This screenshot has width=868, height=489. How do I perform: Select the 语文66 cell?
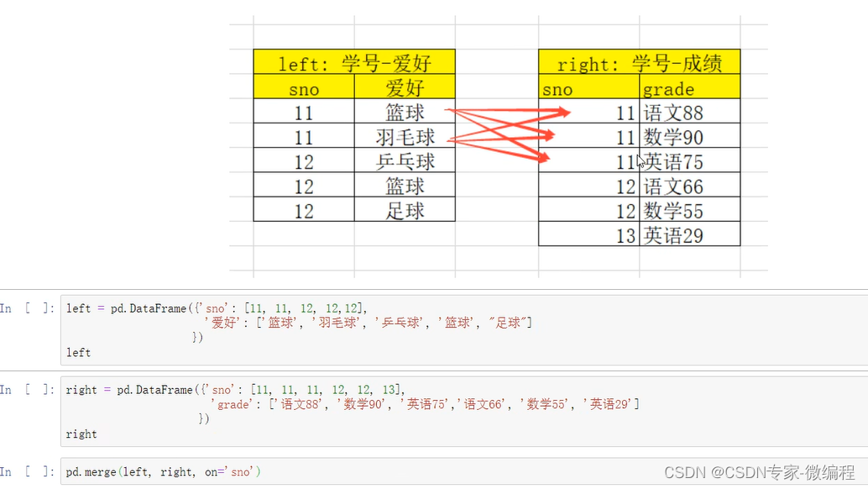click(x=690, y=185)
